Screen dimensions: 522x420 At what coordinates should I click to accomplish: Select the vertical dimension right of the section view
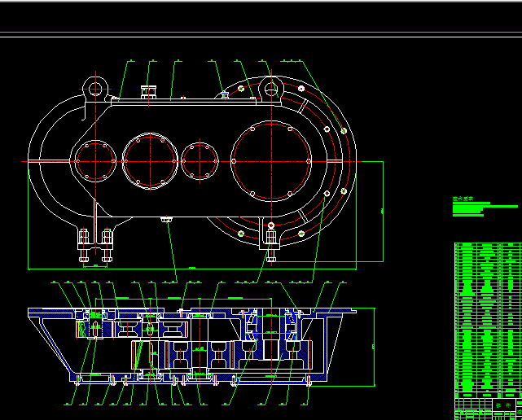coord(374,347)
